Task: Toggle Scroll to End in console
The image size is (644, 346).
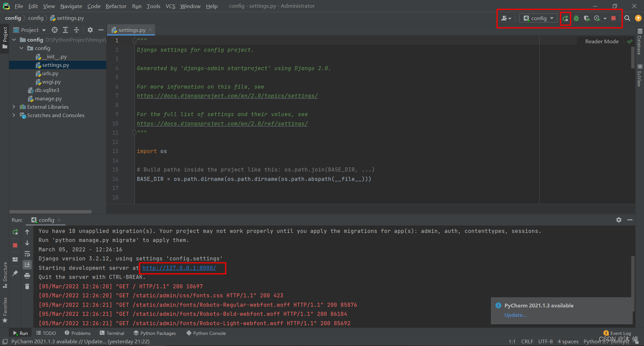Action: tap(27, 265)
